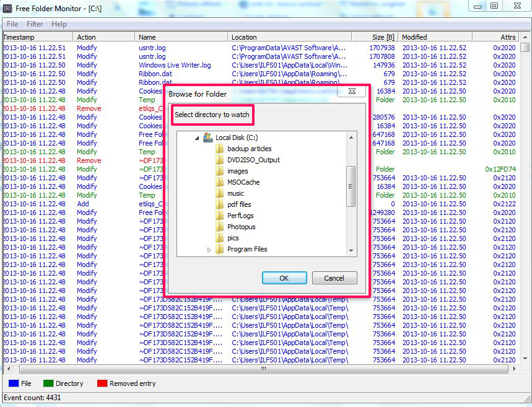Click the MSOCache folder icon
Viewport: 532px width, 407px height.
click(219, 182)
